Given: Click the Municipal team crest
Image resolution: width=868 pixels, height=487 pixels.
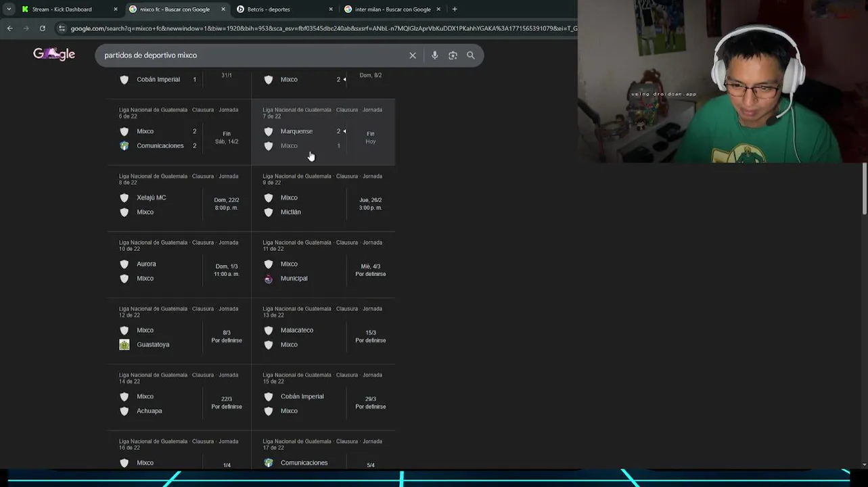Looking at the screenshot, I should click(268, 279).
